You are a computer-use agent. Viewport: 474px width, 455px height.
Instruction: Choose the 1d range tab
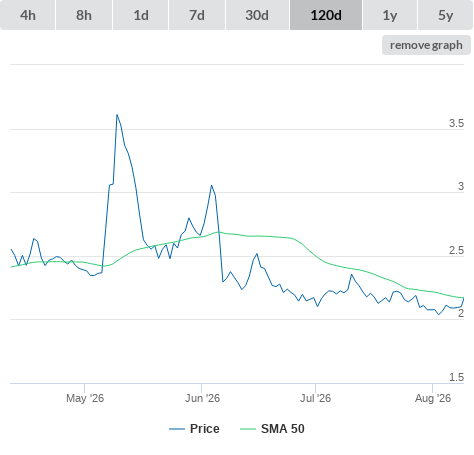[x=141, y=15]
